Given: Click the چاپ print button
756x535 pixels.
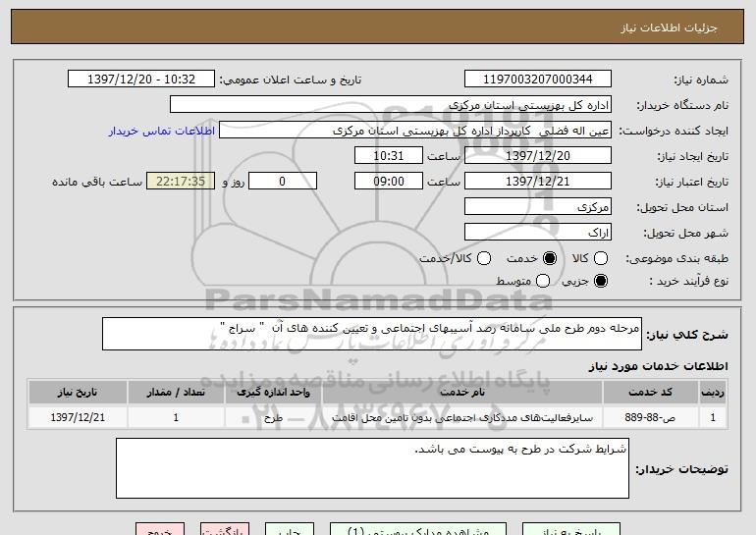Looking at the screenshot, I should 290,529.
